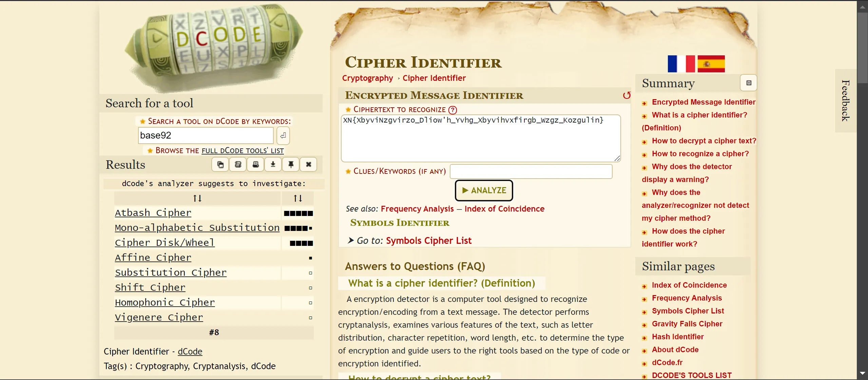Sort results by score column arrows
Viewport: 868px width, 380px height.
(x=297, y=198)
